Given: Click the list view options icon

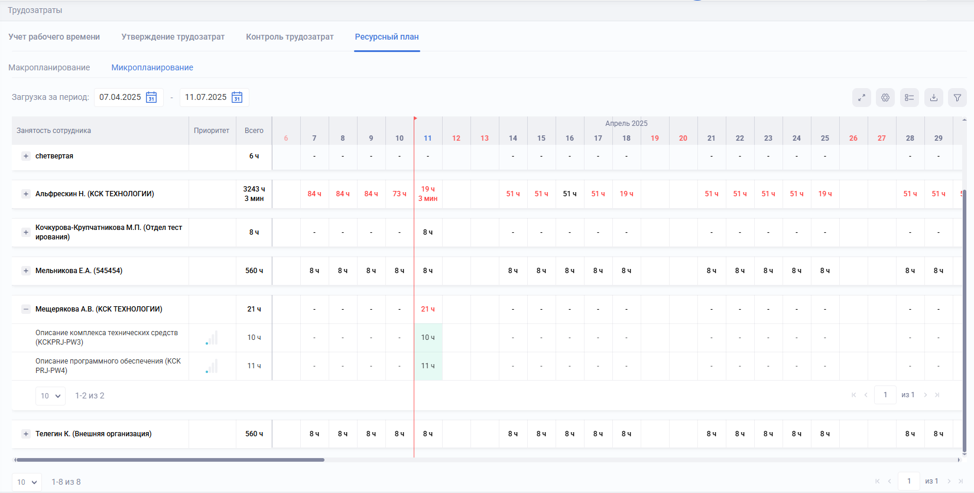Looking at the screenshot, I should (x=909, y=97).
